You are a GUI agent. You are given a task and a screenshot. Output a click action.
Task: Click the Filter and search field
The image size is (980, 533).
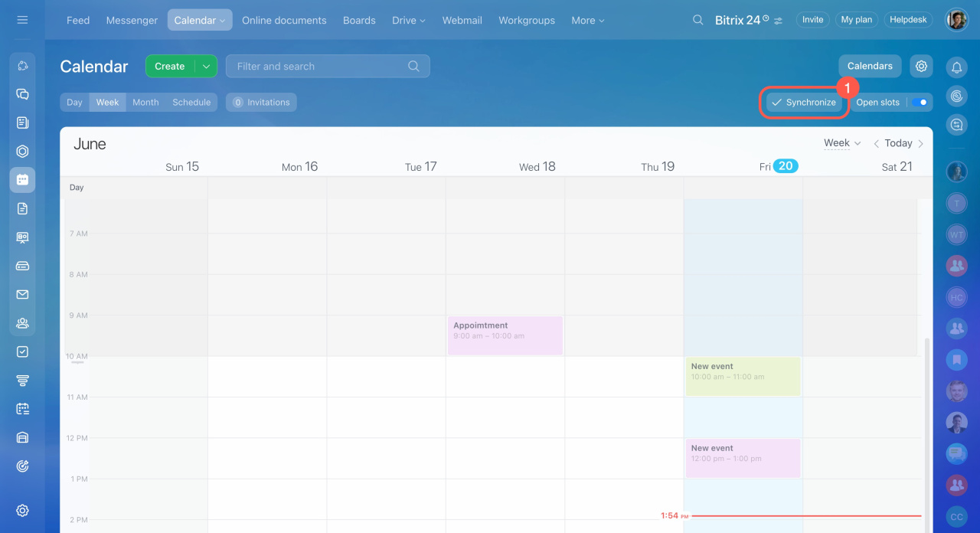click(322, 67)
